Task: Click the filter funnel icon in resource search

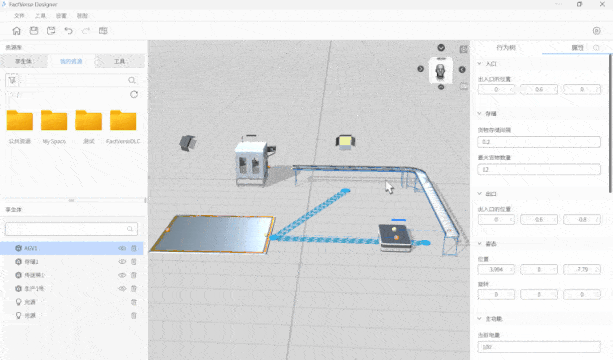Action: (x=12, y=80)
